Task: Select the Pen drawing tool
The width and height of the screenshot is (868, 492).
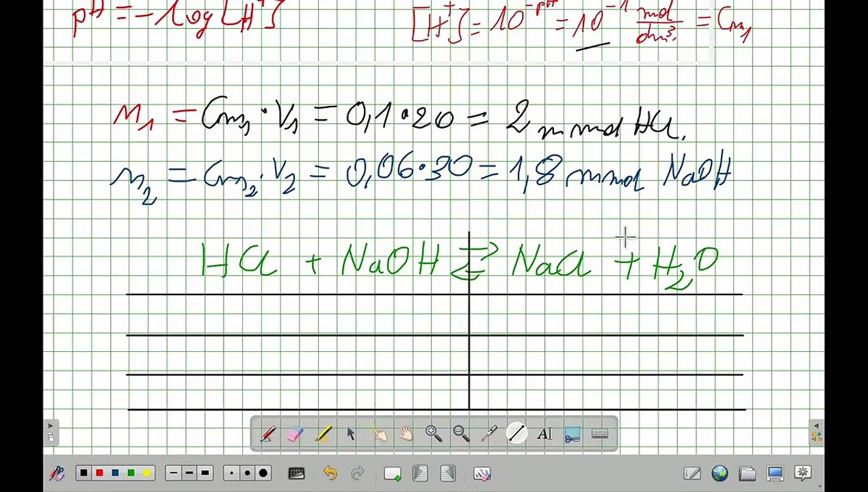Action: click(x=267, y=434)
